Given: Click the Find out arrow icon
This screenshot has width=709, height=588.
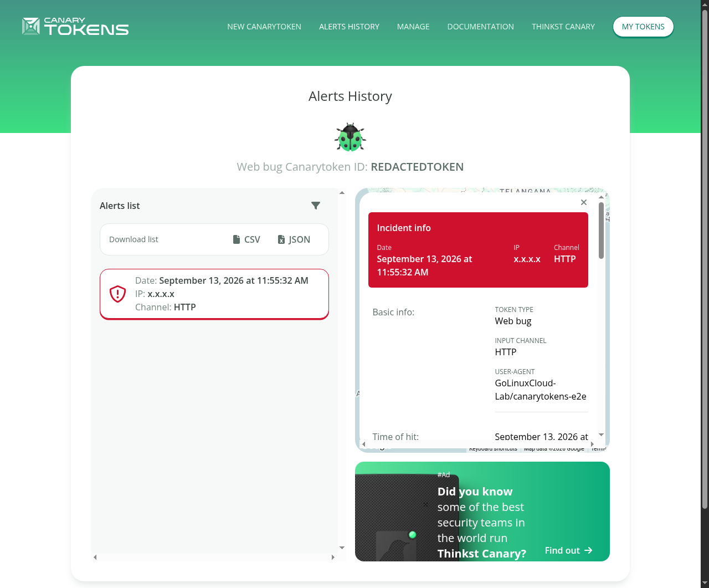Looking at the screenshot, I should pos(588,550).
